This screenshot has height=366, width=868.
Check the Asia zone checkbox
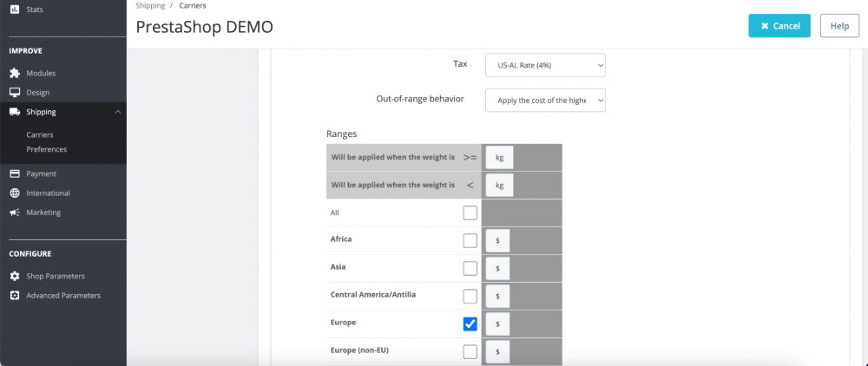(x=470, y=268)
